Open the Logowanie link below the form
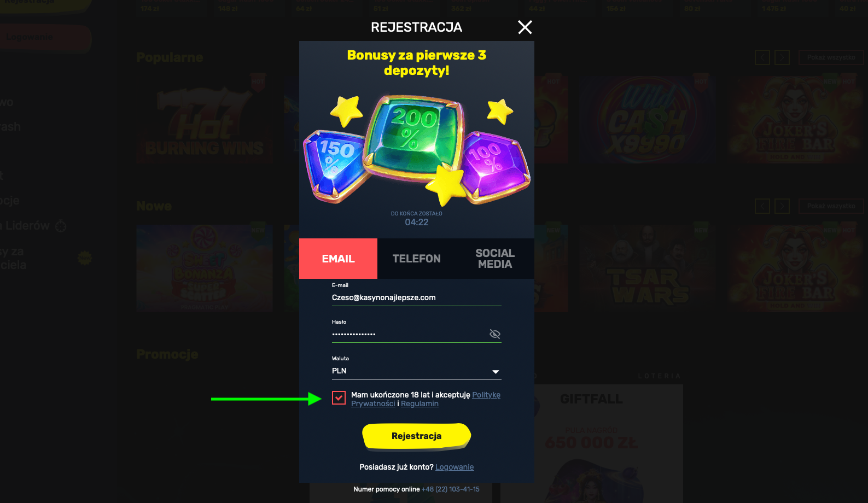This screenshot has height=503, width=868. pos(455,467)
